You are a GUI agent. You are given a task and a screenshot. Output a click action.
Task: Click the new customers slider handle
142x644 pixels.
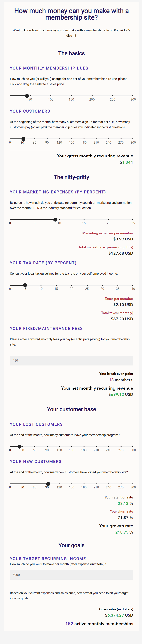click(x=48, y=484)
